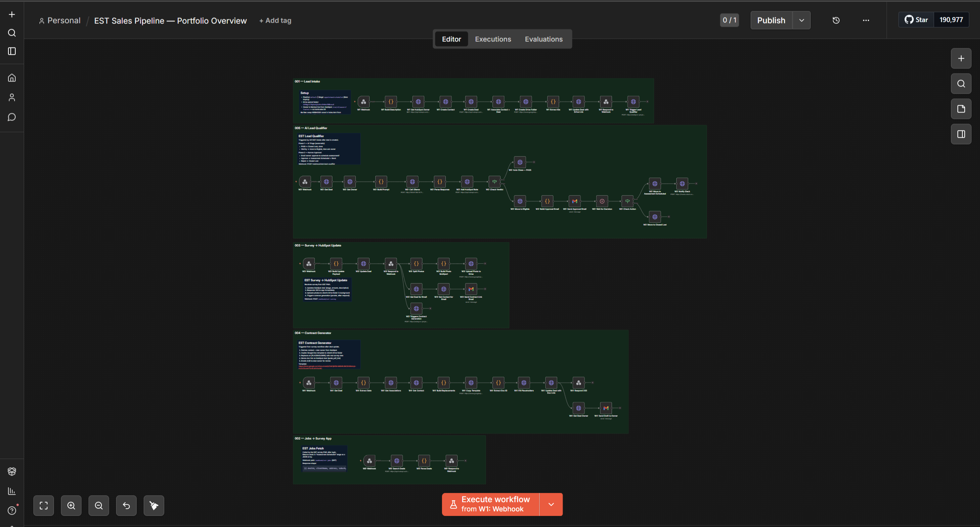
Task: Select the W1 Extract IDs code node
Action: click(553, 102)
